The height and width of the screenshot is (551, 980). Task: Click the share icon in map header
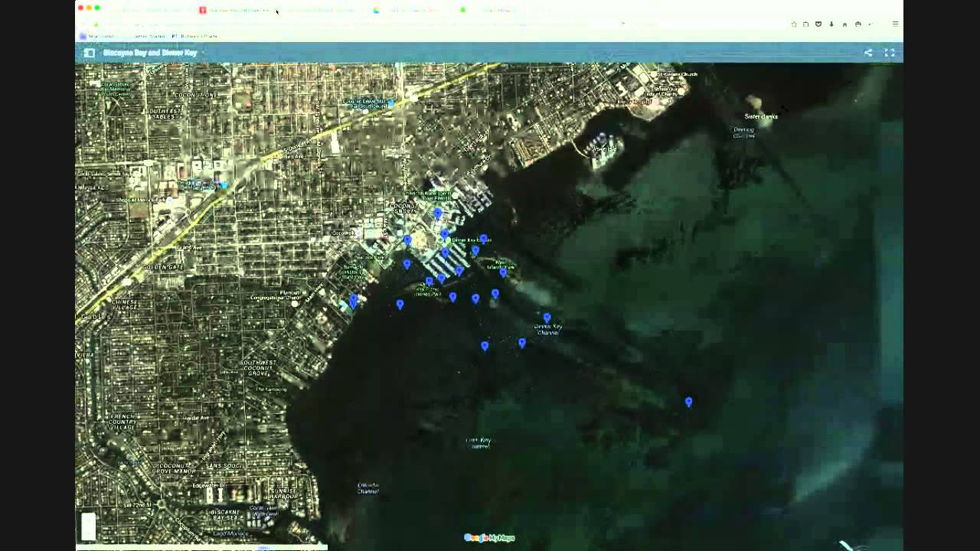(868, 53)
